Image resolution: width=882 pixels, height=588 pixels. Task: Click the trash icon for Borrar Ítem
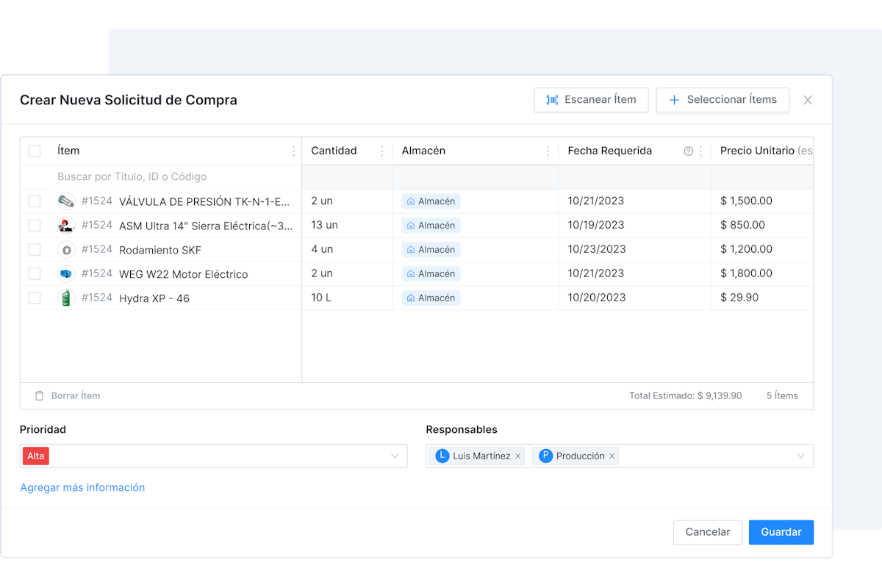point(40,395)
